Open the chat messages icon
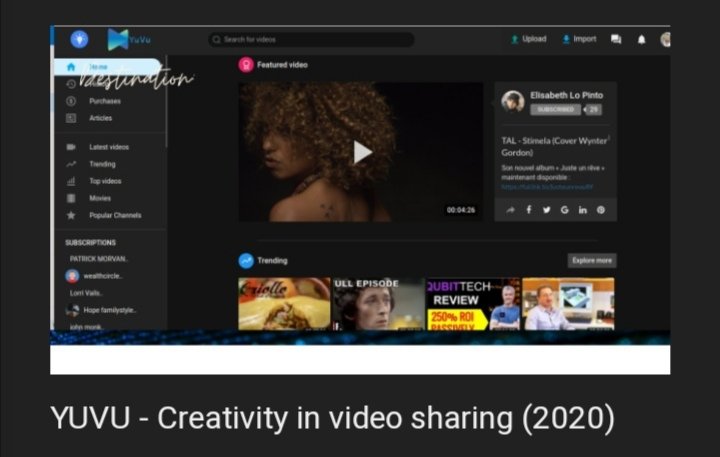720x457 pixels. 616,39
